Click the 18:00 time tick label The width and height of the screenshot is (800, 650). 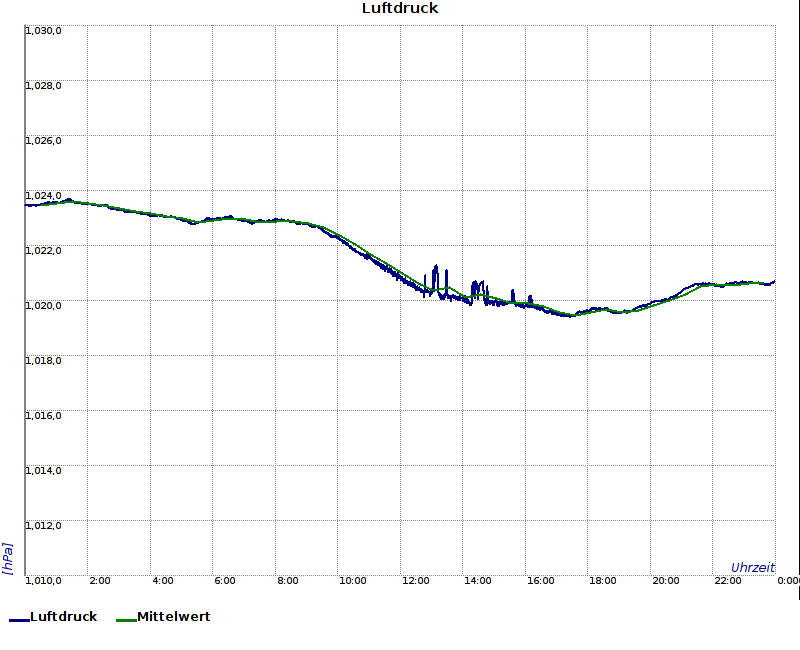[x=603, y=581]
